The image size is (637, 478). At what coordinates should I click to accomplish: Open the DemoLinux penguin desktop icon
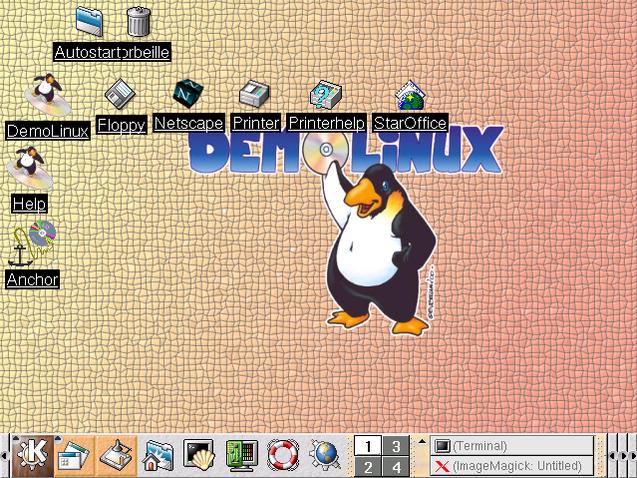pyautogui.click(x=45, y=96)
